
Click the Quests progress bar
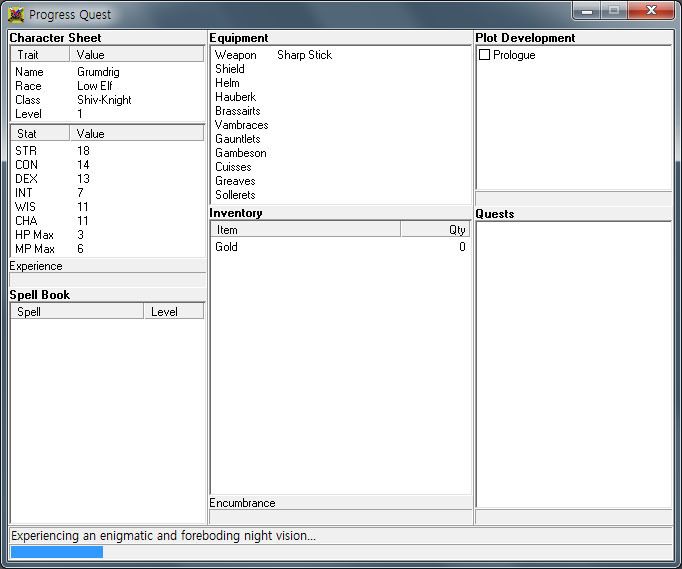(574, 516)
